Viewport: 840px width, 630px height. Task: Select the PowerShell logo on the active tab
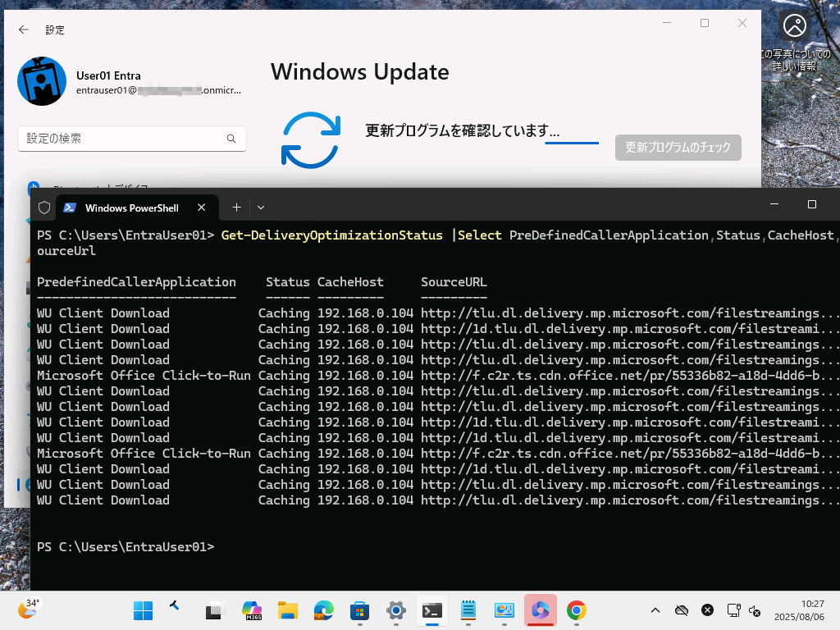pos(71,208)
